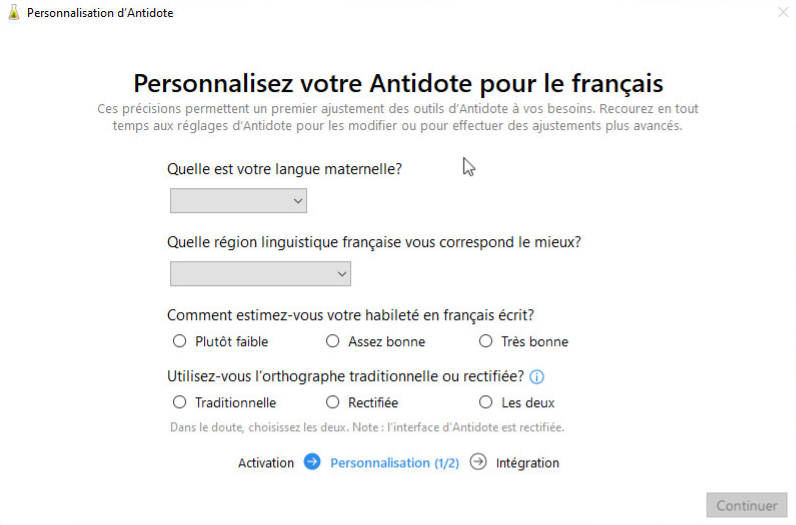Click the heading Personnalisez votre Antidote
The width and height of the screenshot is (796, 525).
click(x=398, y=82)
